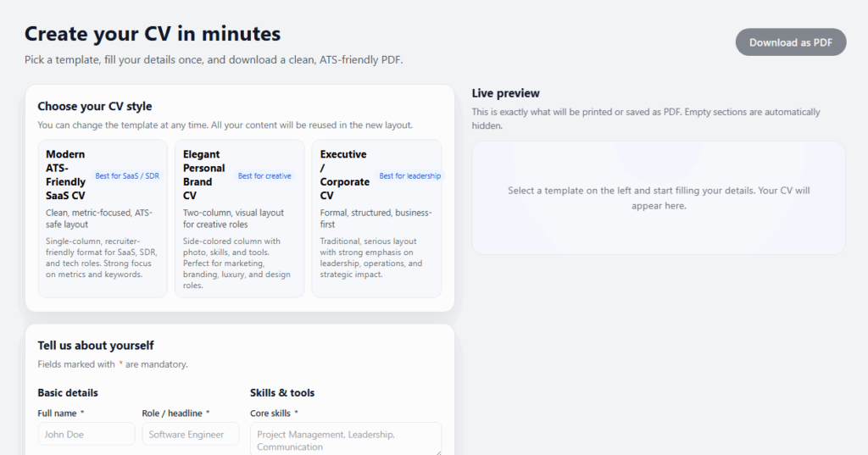
Task: Click the Live preview placeholder panel
Action: (x=658, y=197)
